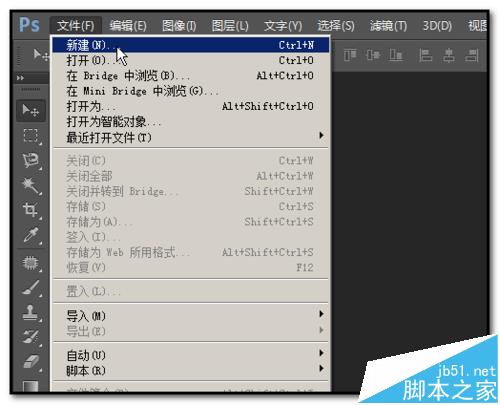Image resolution: width=500 pixels, height=405 pixels.
Task: Expand 最近打开文件(T) submenu arrow
Action: point(321,135)
